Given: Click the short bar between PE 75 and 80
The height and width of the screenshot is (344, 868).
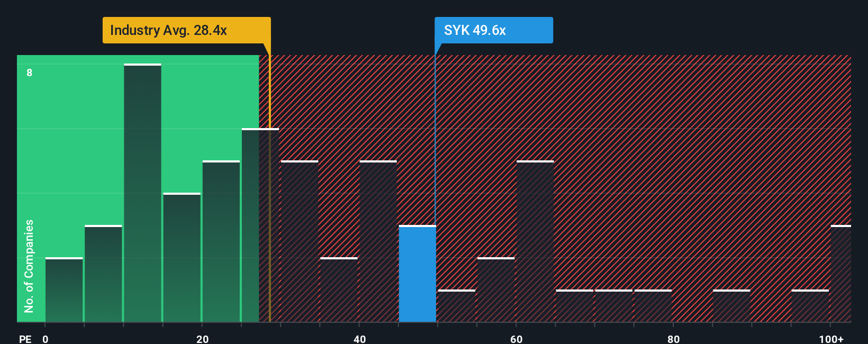Looking at the screenshot, I should [x=653, y=306].
